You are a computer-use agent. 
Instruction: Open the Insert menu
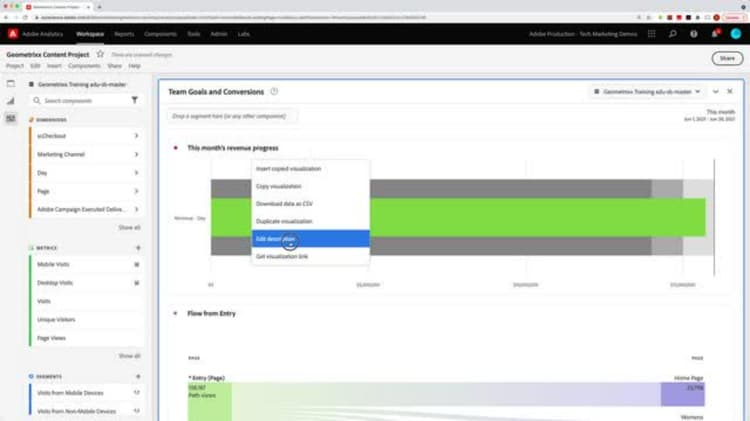(54, 66)
